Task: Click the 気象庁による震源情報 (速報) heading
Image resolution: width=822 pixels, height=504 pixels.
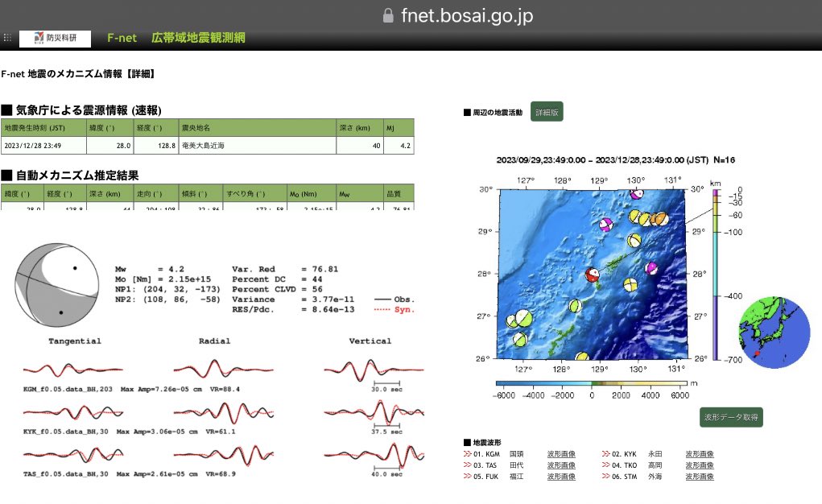Action: (x=81, y=110)
